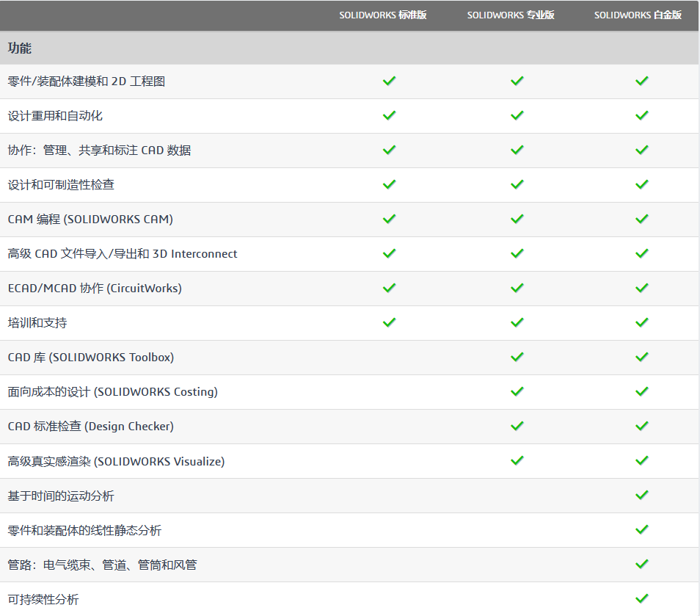Click 标准版 checkmark for 培训和支持 row
The image size is (700, 616).
[390, 322]
